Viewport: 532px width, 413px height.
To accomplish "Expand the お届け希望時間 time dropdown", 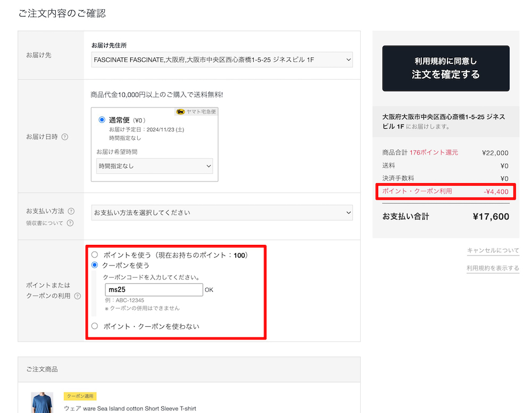I will (154, 166).
